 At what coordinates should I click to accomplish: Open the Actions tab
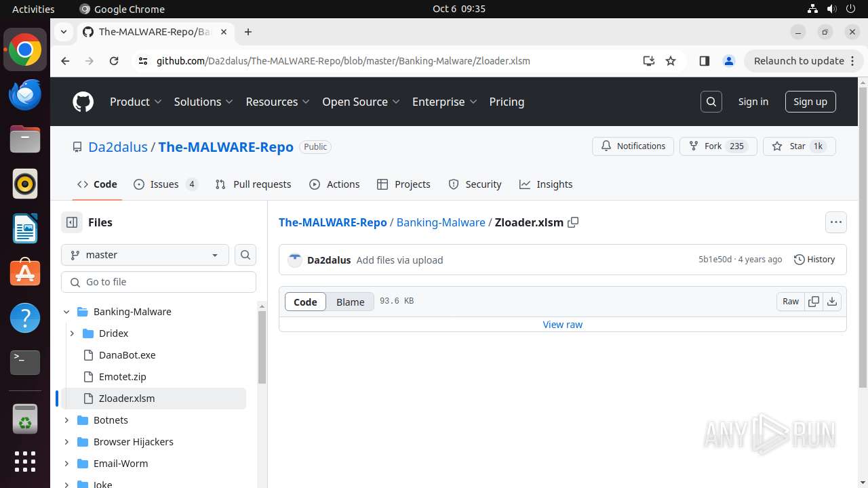(334, 184)
